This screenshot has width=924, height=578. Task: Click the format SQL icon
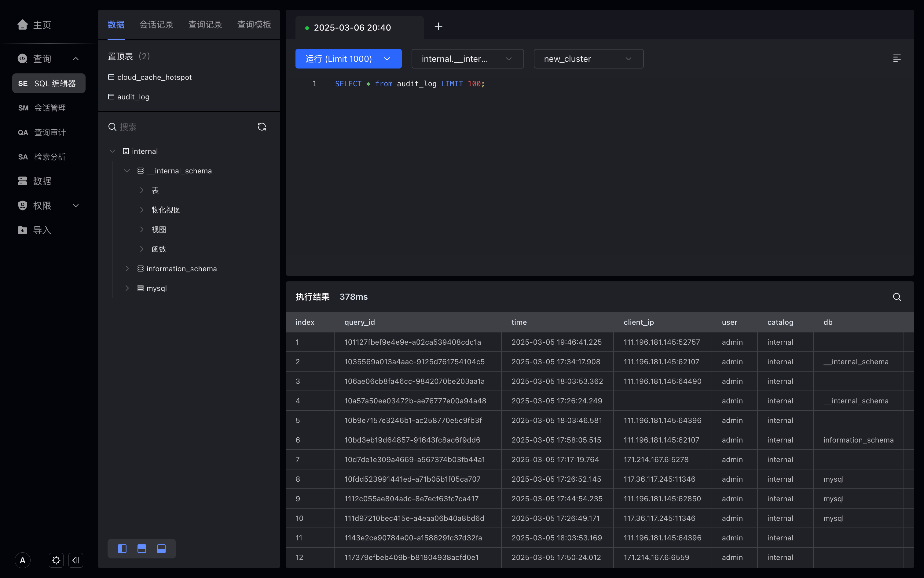pyautogui.click(x=897, y=58)
